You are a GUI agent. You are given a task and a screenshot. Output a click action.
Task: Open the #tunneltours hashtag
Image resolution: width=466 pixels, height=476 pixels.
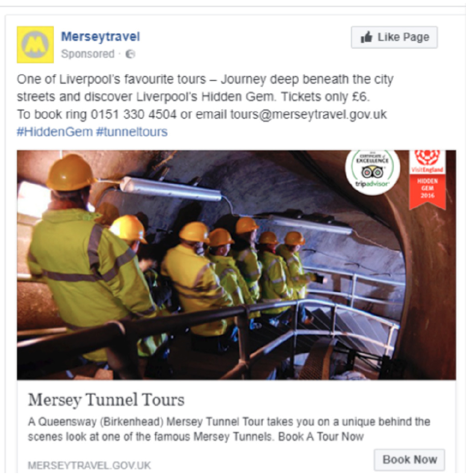coord(132,132)
